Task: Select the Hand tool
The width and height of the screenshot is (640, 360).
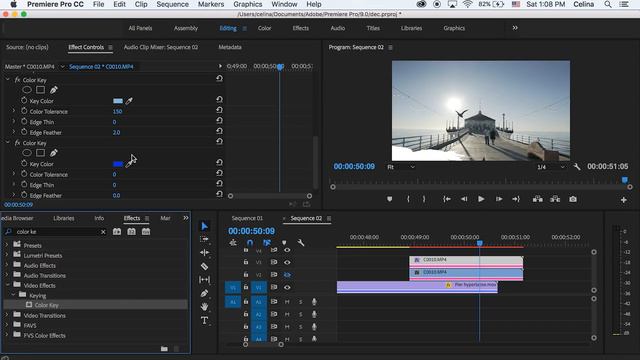Action: pos(204,307)
